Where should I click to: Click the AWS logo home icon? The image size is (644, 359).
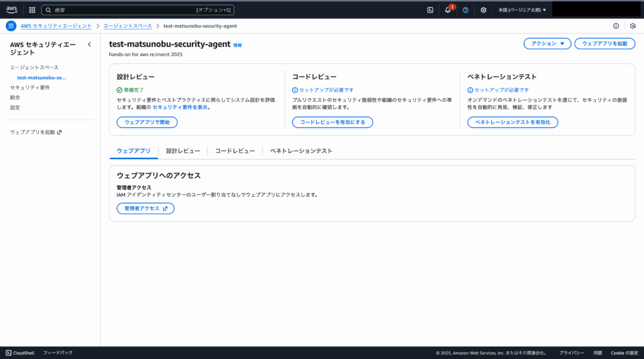(12, 9)
